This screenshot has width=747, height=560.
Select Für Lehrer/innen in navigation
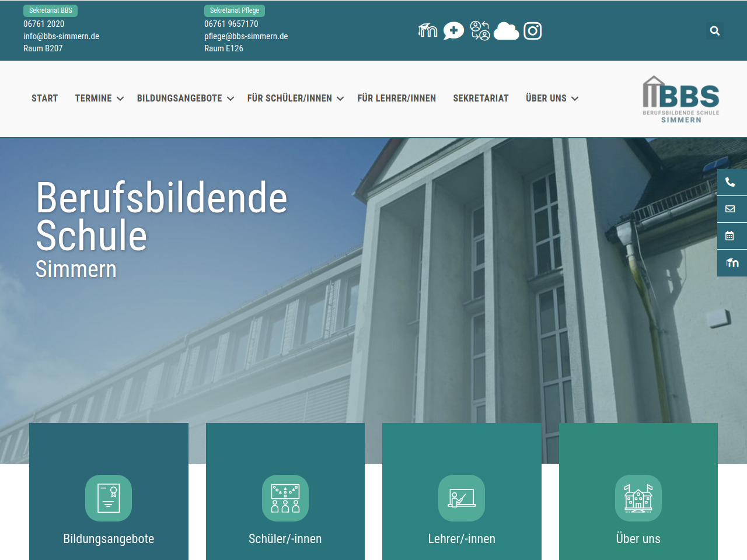pyautogui.click(x=396, y=98)
